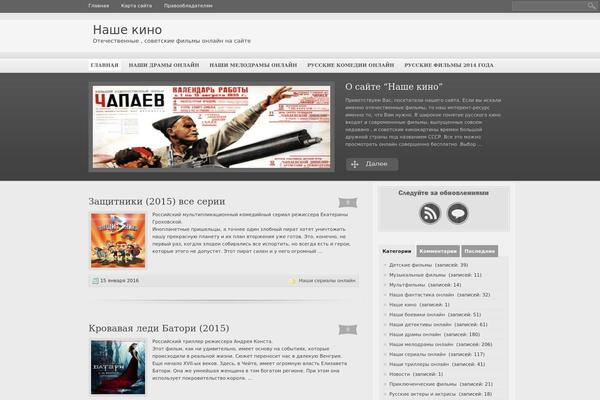Click the Защитники post thumbnail
600x400 pixels.
[x=118, y=240]
